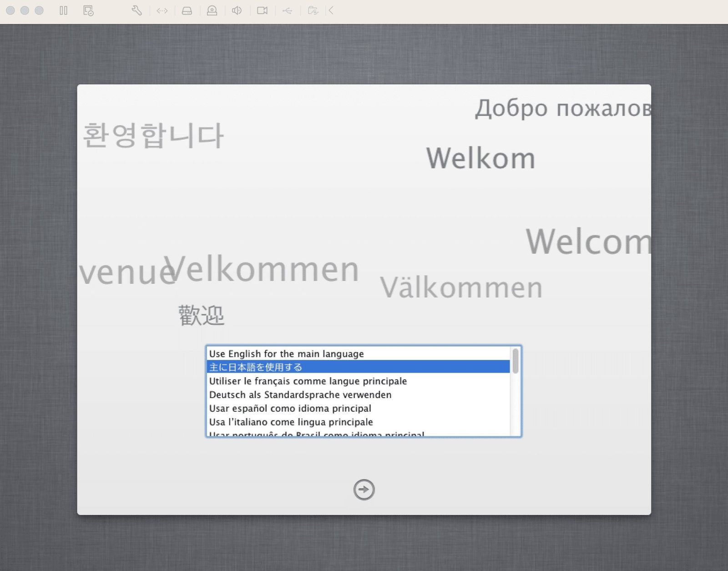Open the snapshots manager icon
The height and width of the screenshot is (571, 728).
[x=88, y=10]
